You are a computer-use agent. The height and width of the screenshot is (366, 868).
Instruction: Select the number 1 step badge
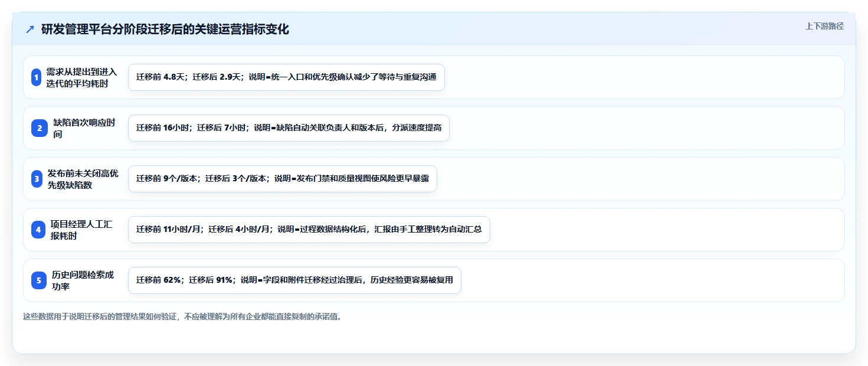pos(36,77)
